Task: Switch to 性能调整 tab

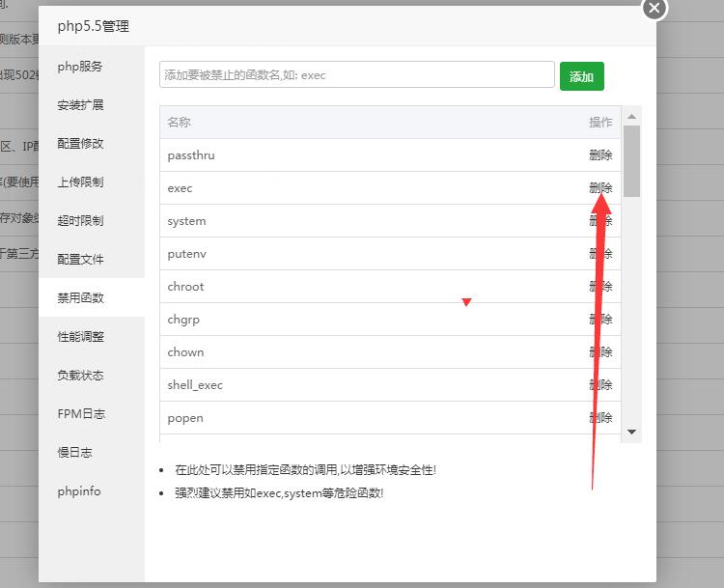Action: (80, 337)
